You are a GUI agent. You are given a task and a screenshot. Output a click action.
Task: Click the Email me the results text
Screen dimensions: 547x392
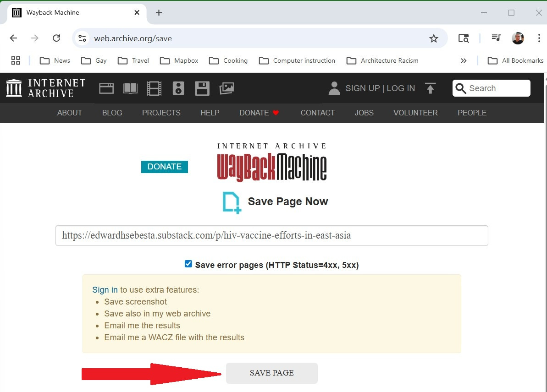tap(142, 326)
